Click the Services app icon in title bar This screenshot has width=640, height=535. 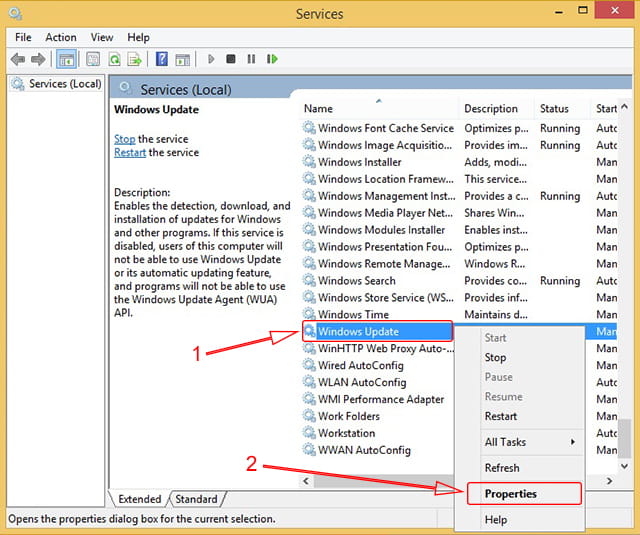pos(16,13)
